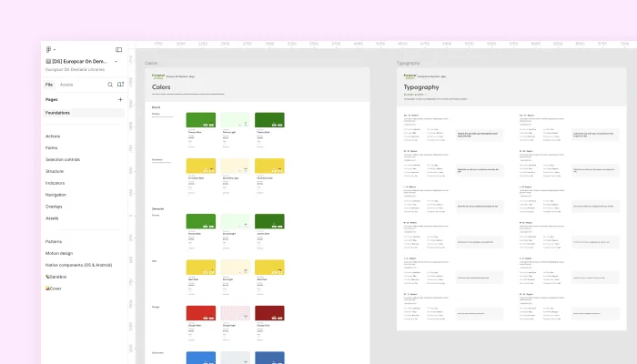Toggle the sidebar panel layout icon
The height and width of the screenshot is (364, 637).
(x=118, y=49)
